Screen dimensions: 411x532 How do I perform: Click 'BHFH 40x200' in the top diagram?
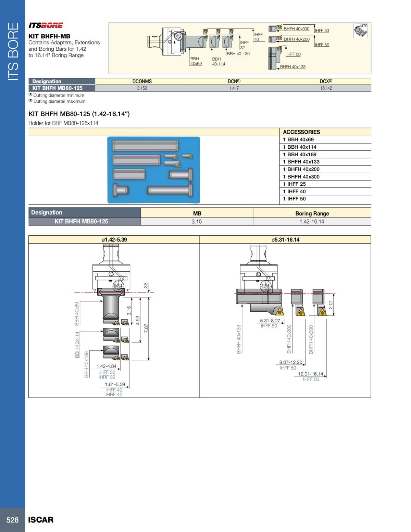pos(297,39)
